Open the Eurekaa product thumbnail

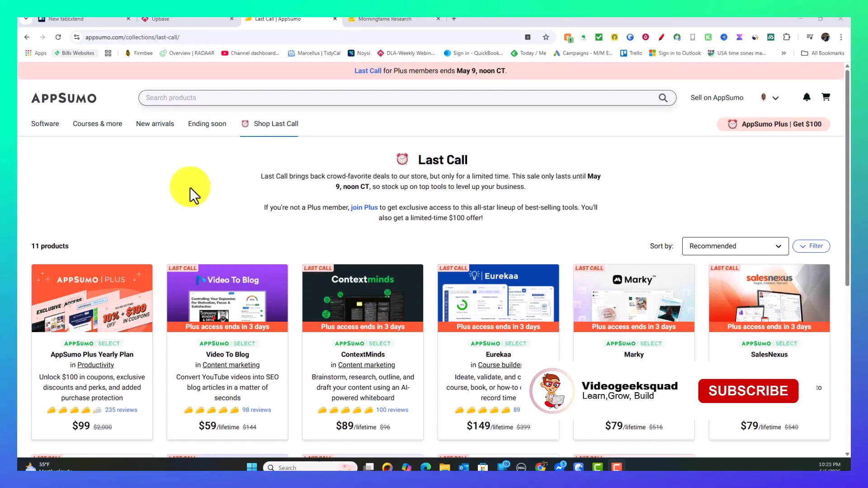point(498,298)
